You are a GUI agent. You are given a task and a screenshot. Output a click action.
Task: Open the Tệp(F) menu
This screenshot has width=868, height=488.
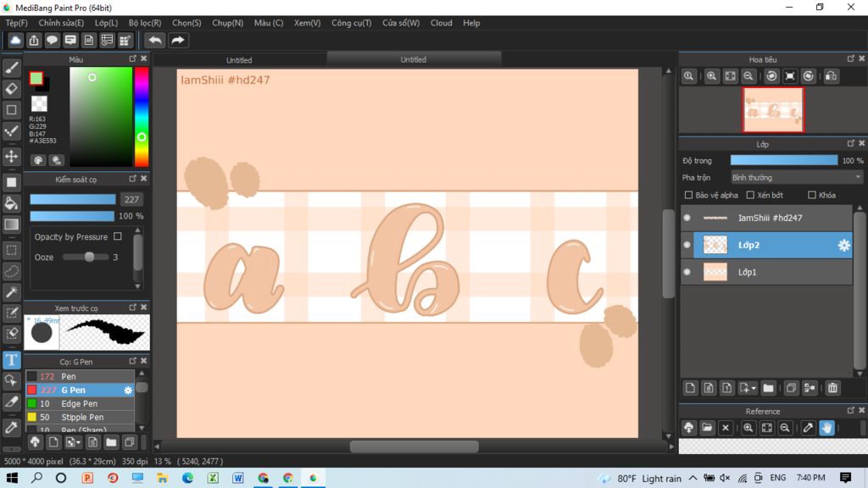(x=17, y=23)
